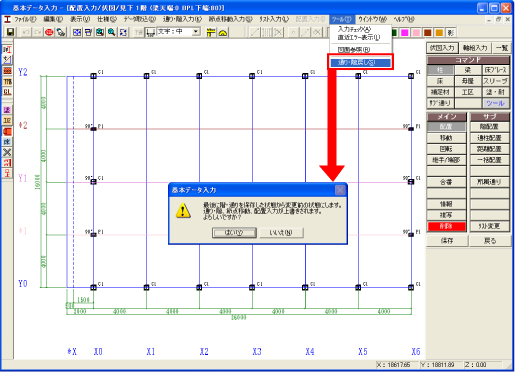Select the スリーブ command button
Viewport: 515px width, 372px height.
click(496, 81)
